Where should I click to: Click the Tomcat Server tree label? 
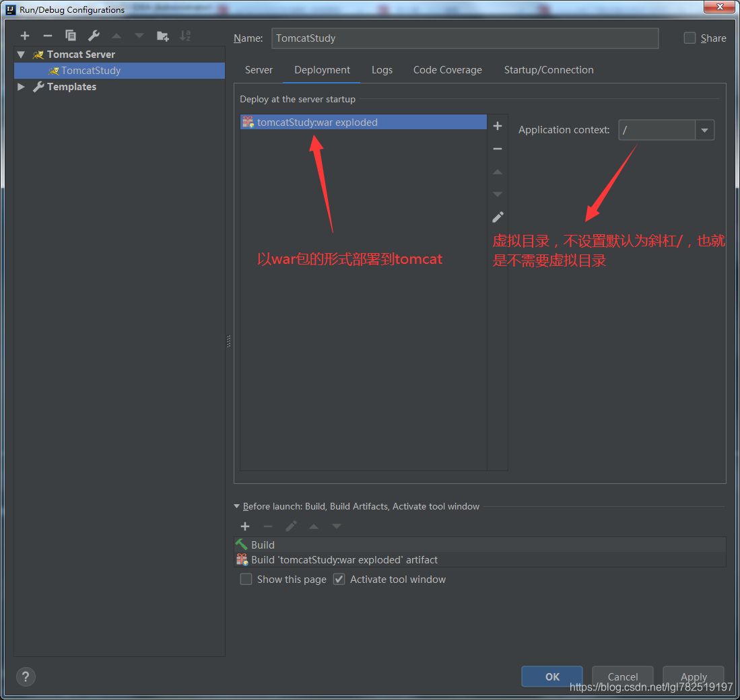(x=81, y=55)
